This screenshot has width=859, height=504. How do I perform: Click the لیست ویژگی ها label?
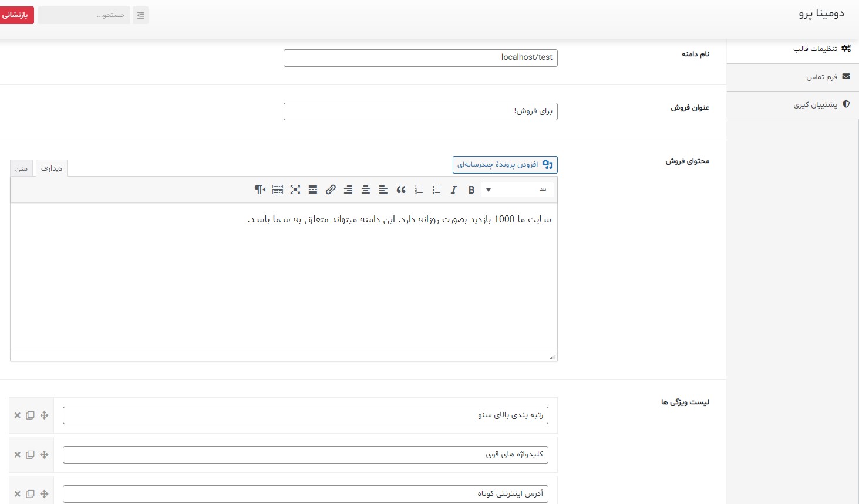pos(685,402)
